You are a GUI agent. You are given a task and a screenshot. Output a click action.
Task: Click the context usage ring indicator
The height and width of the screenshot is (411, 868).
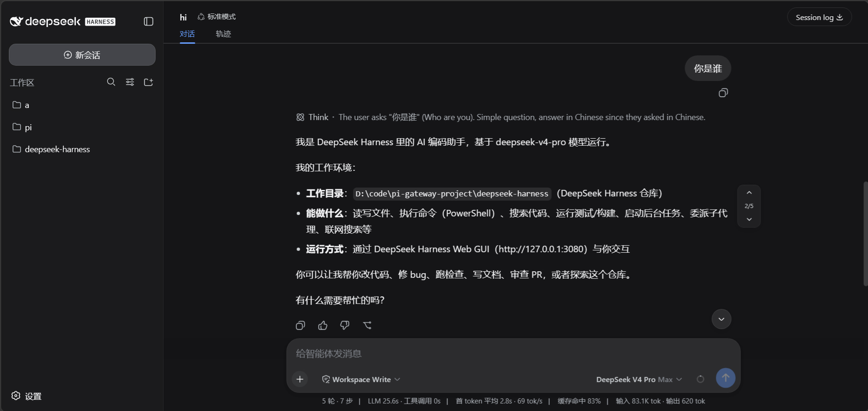[700, 379]
